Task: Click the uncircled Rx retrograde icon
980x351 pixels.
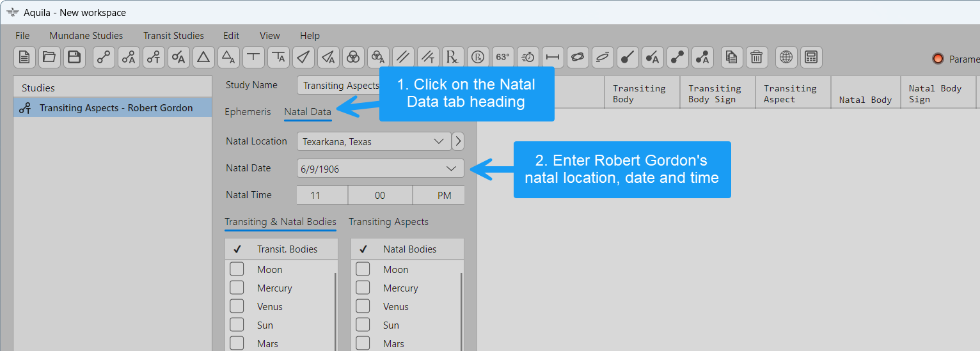Action: click(x=453, y=57)
